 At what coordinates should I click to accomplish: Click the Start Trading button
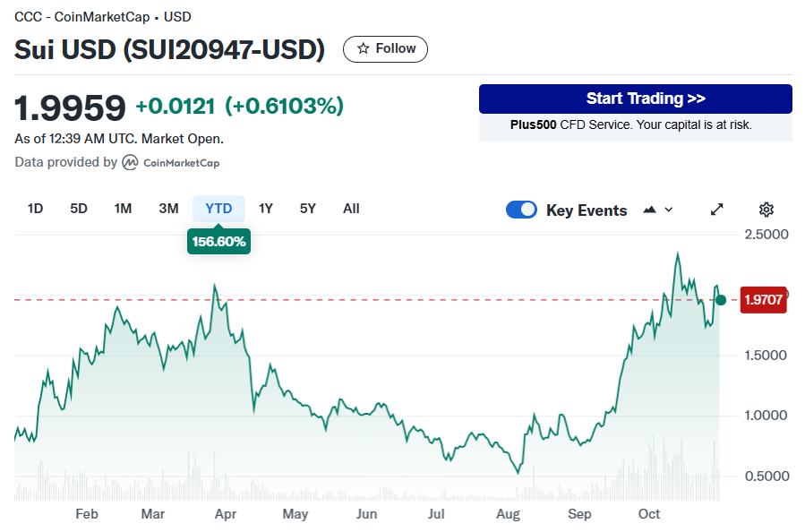635,99
